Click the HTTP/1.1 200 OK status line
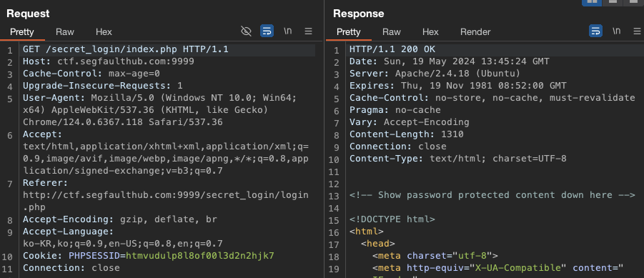The height and width of the screenshot is (278, 644). pos(392,50)
